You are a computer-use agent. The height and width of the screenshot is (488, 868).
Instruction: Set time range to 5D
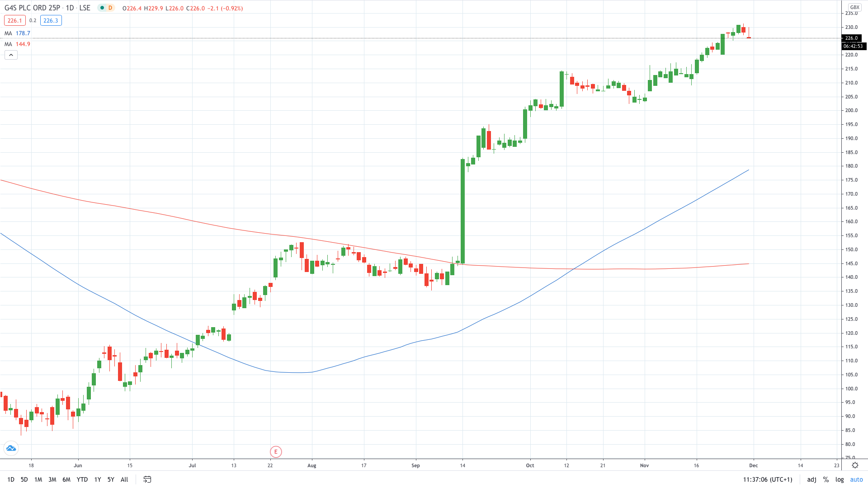pyautogui.click(x=24, y=479)
